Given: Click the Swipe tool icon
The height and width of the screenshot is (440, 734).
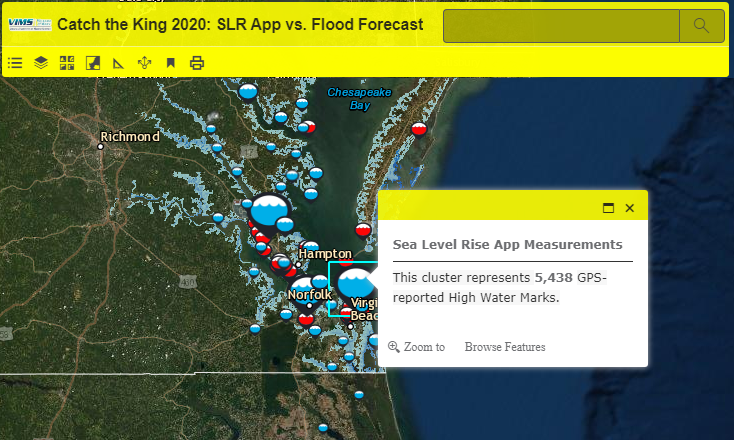Looking at the screenshot, I should click(93, 63).
